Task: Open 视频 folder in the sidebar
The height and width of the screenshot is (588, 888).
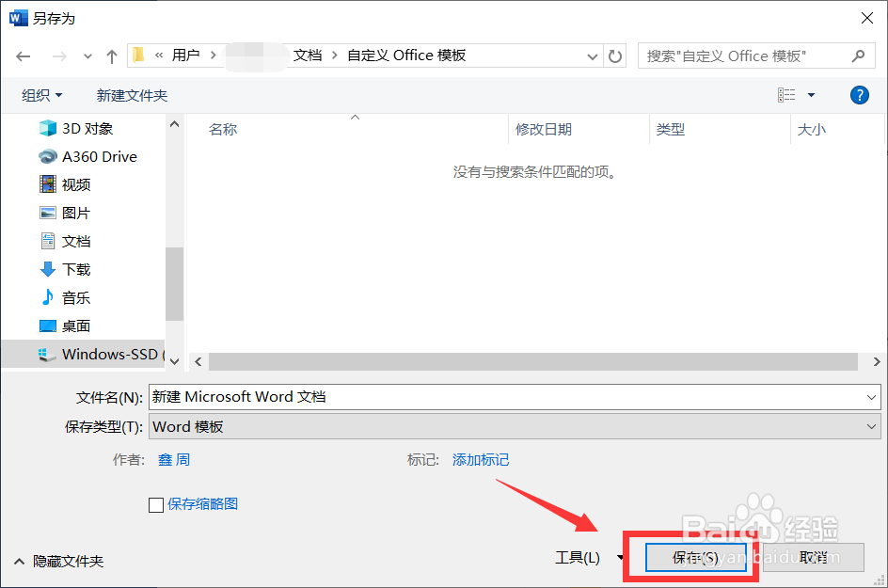Action: click(x=76, y=184)
